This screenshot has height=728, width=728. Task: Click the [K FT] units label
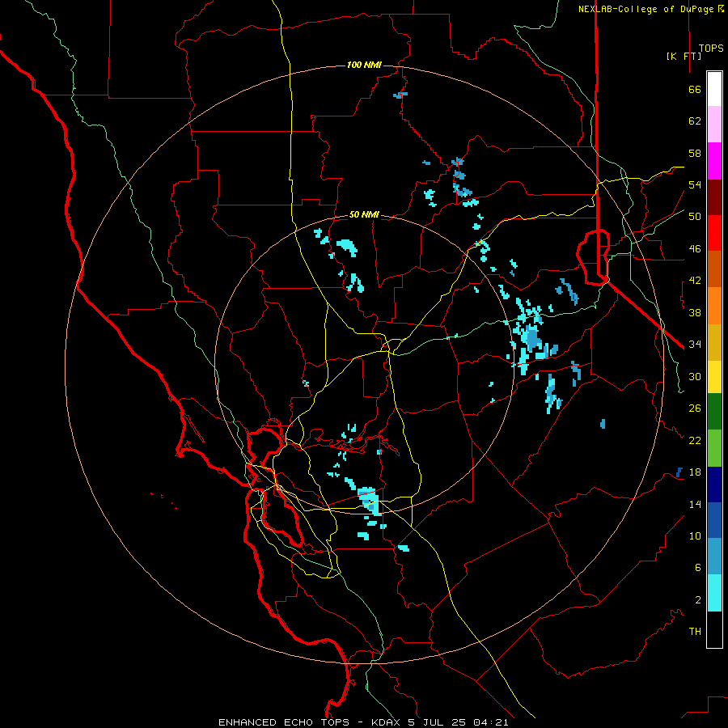[684, 56]
